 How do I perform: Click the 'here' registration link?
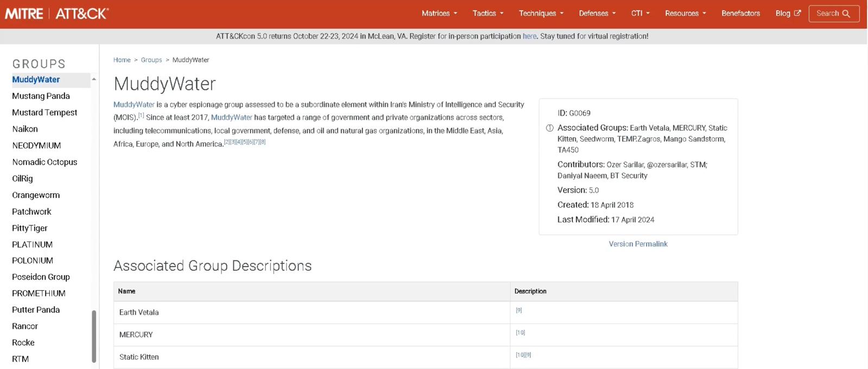click(529, 36)
